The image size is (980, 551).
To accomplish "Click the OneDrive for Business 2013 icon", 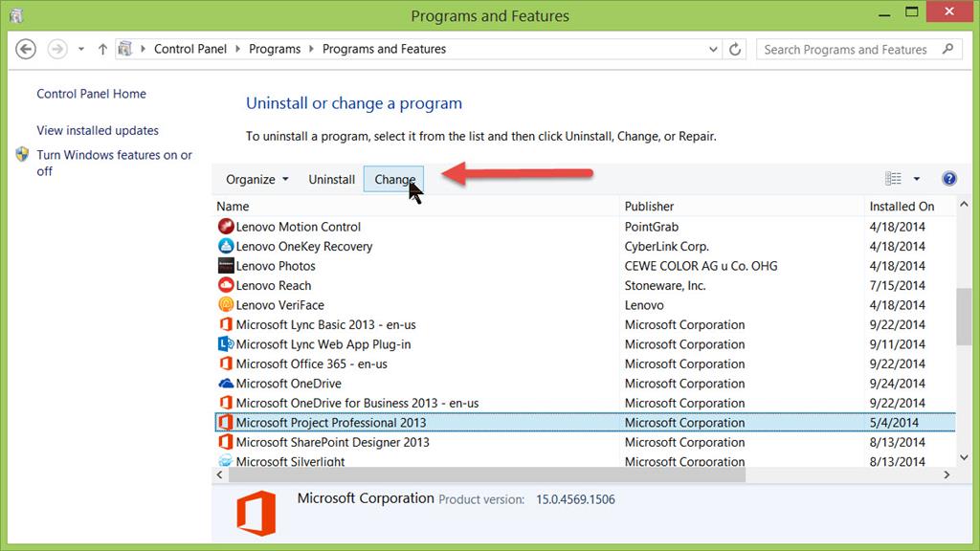I will click(x=226, y=403).
